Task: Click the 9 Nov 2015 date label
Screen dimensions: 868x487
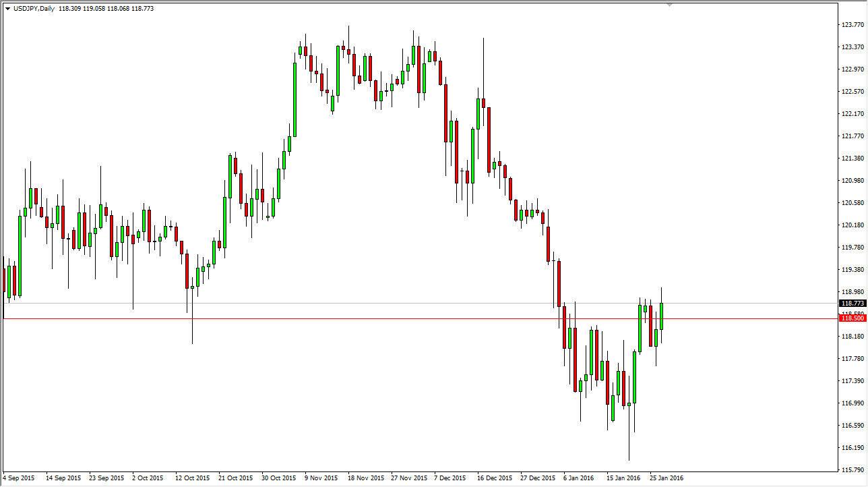Action: click(x=322, y=477)
